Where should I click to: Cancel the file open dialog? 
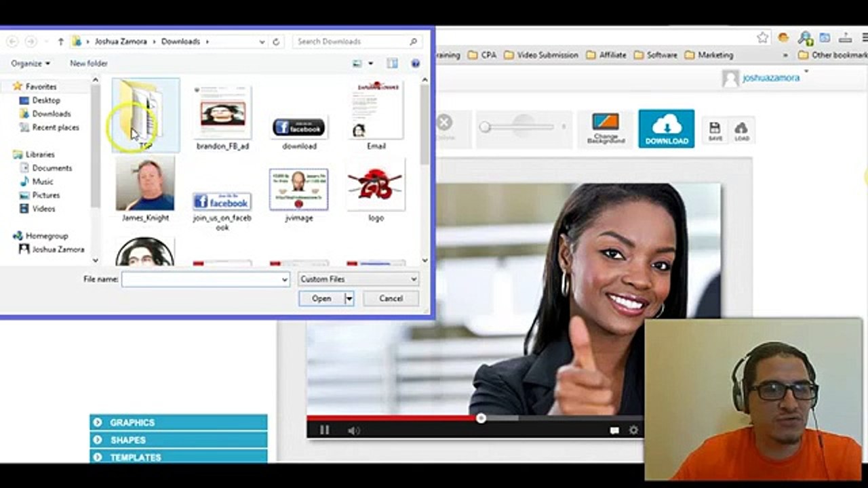(391, 298)
